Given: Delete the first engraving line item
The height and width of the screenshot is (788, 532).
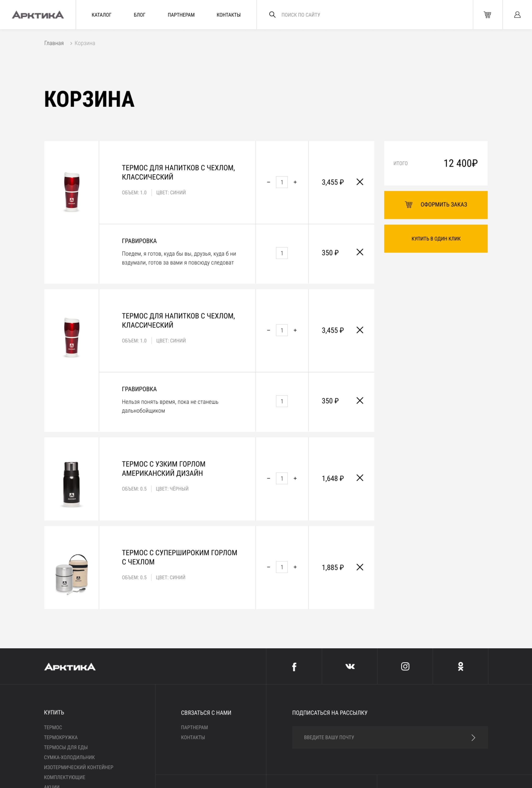Looking at the screenshot, I should click(360, 252).
